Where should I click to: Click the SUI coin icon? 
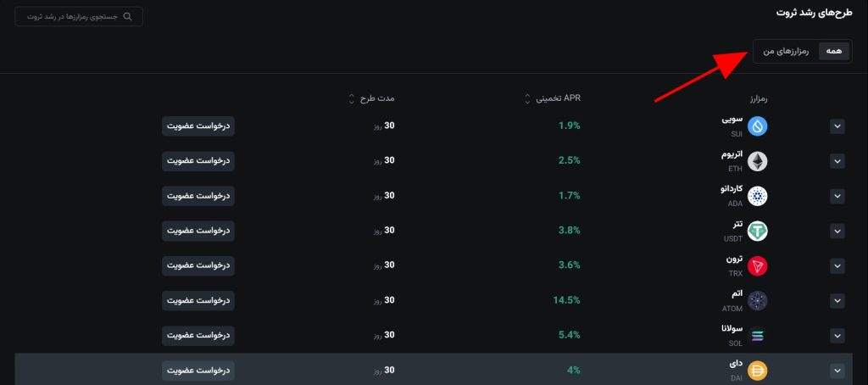point(757,126)
